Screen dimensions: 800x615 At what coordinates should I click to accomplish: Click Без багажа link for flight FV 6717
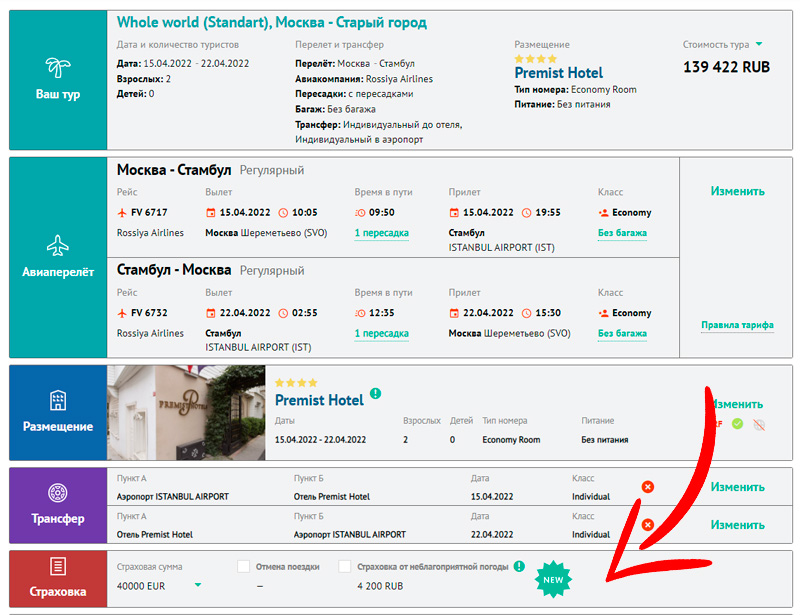622,233
